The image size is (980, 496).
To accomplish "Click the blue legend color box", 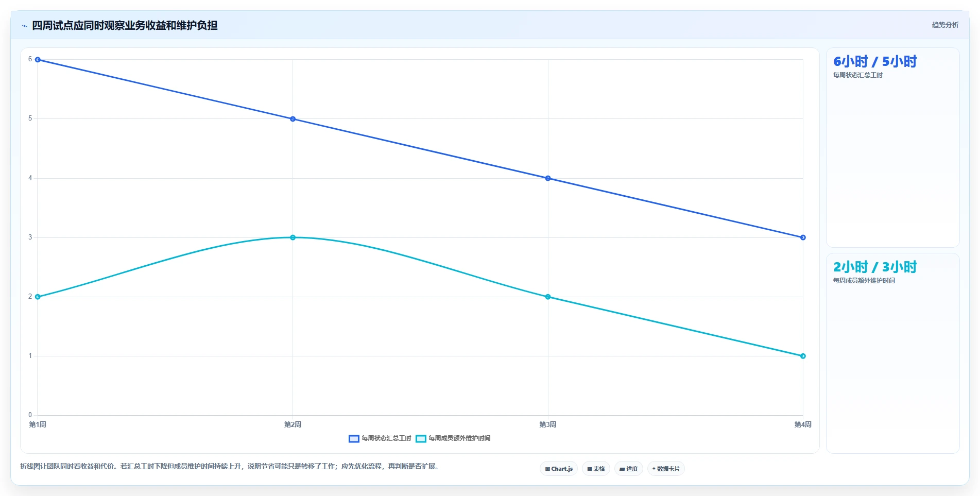I will [354, 439].
